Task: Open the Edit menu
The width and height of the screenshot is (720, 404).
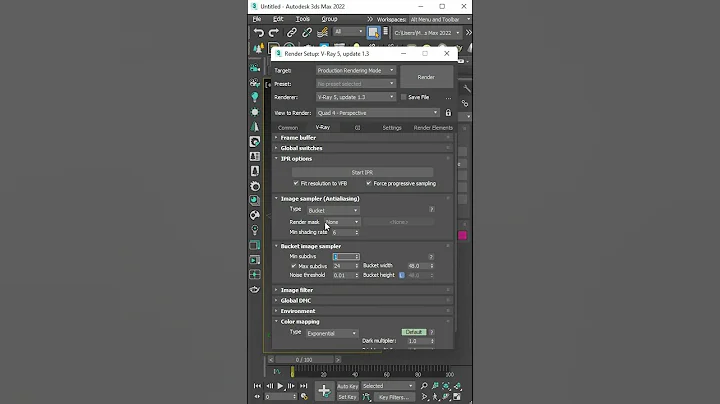Action: pos(278,19)
